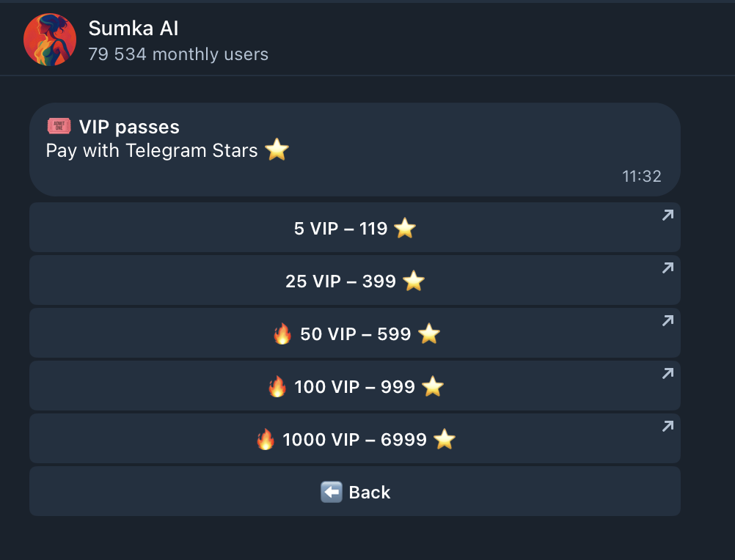Select the external-link arrow on 50 VIP row
The width and height of the screenshot is (735, 560).
pos(667,320)
